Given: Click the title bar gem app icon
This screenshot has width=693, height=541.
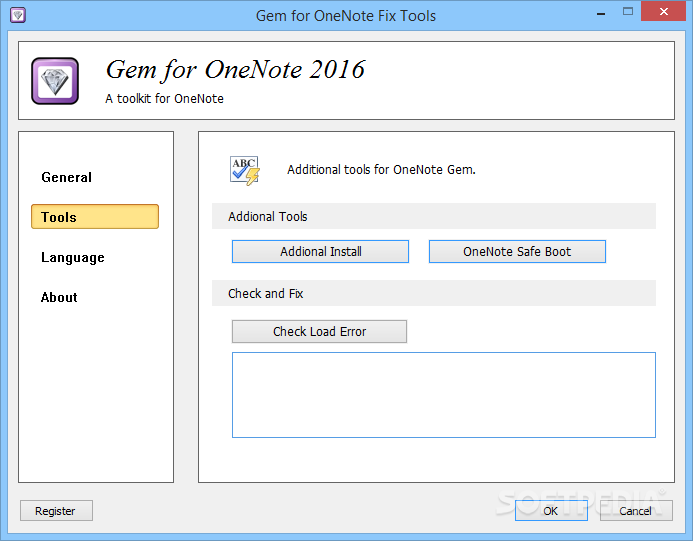Looking at the screenshot, I should [x=18, y=15].
